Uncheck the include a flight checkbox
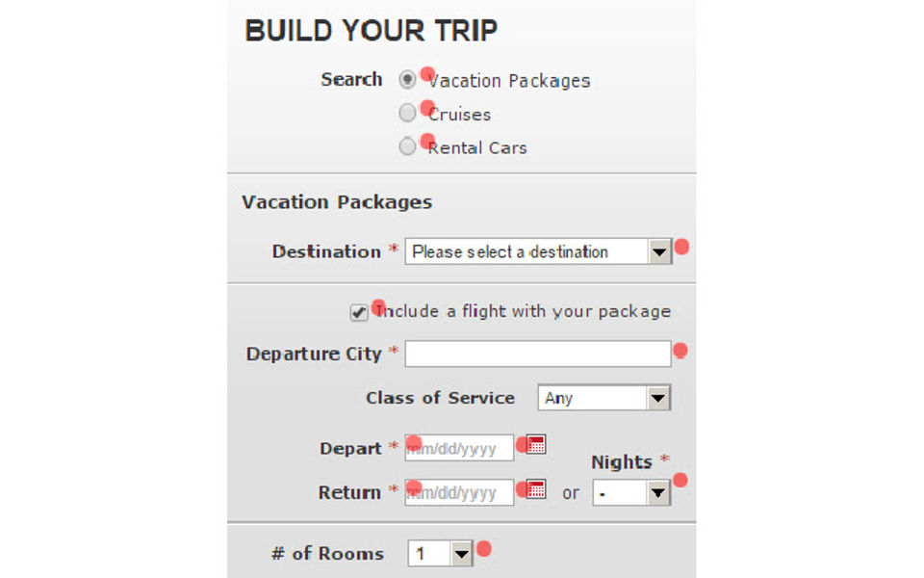 tap(359, 313)
